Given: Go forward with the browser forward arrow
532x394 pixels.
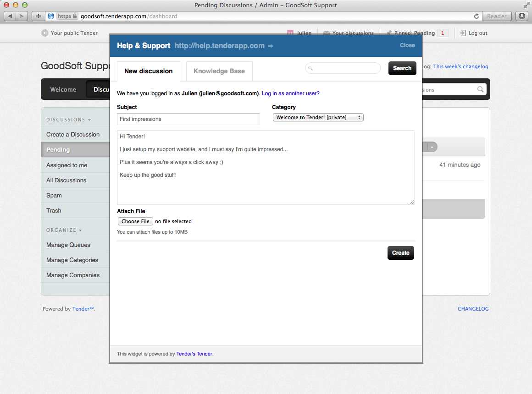Looking at the screenshot, I should 22,16.
